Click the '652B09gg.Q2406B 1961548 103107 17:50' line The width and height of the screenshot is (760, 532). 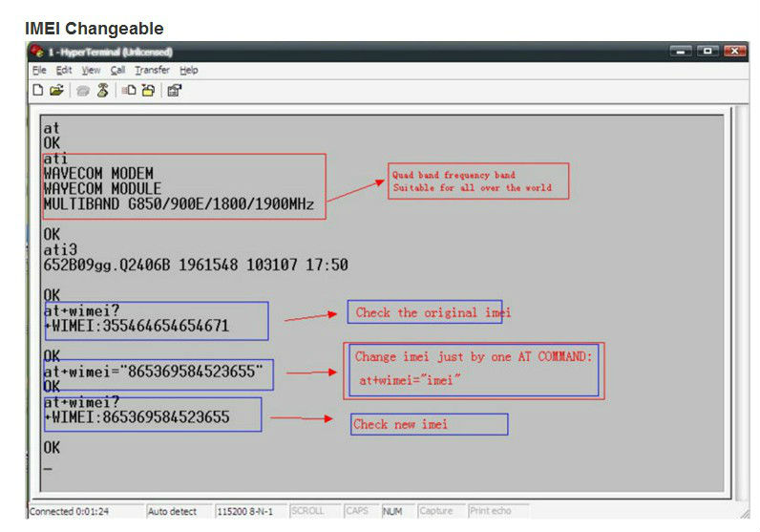[196, 265]
